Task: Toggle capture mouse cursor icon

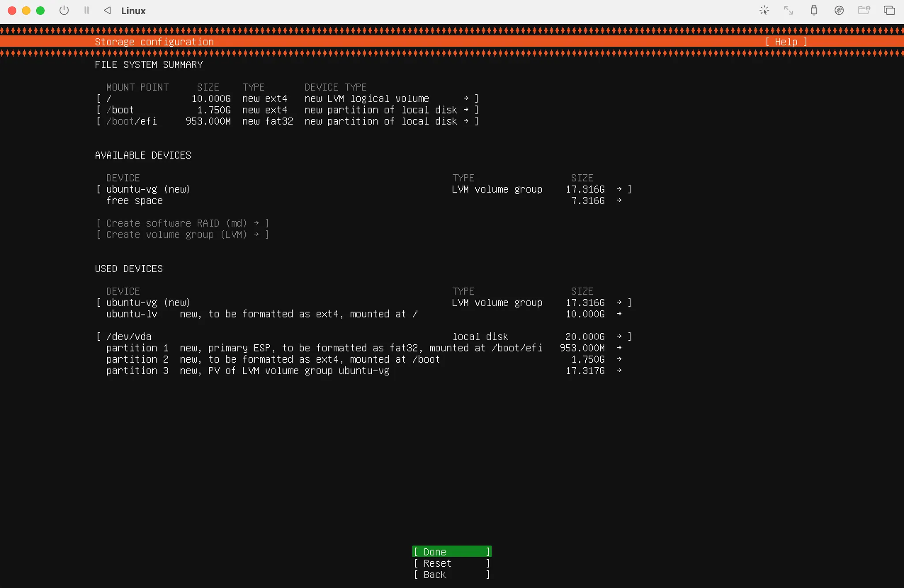Action: [x=764, y=11]
